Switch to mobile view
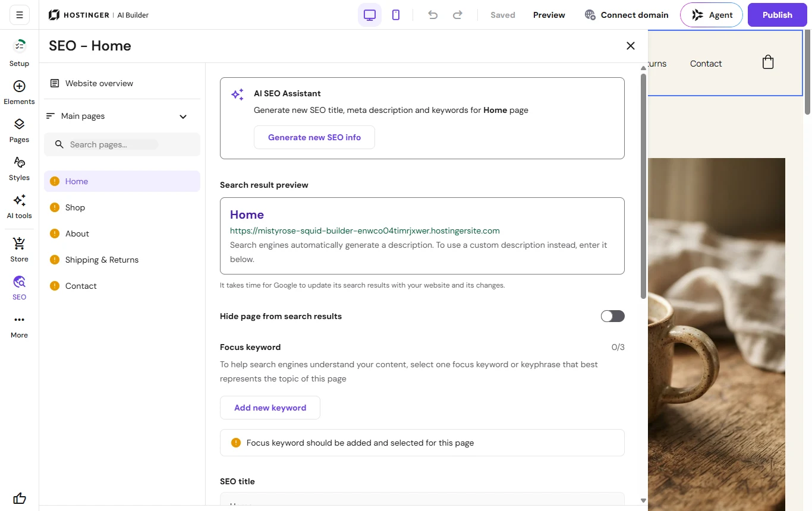Viewport: 812px width, 511px height. point(396,15)
